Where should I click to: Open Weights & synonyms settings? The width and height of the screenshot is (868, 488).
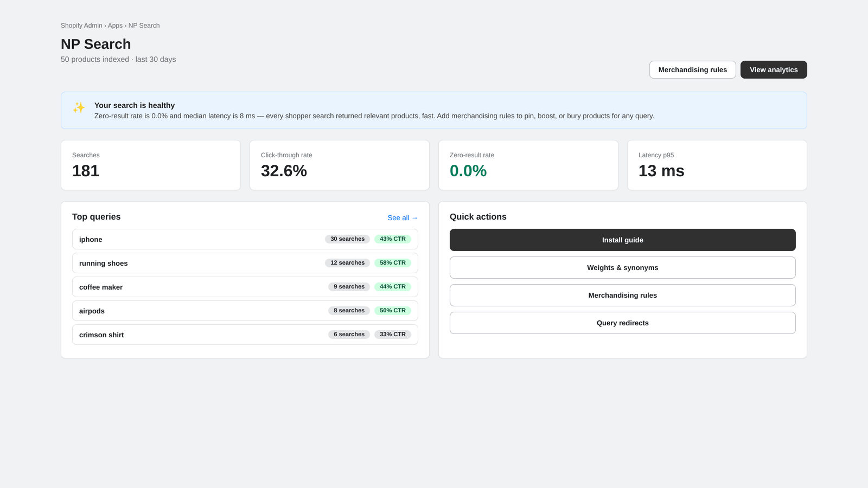[x=623, y=267]
